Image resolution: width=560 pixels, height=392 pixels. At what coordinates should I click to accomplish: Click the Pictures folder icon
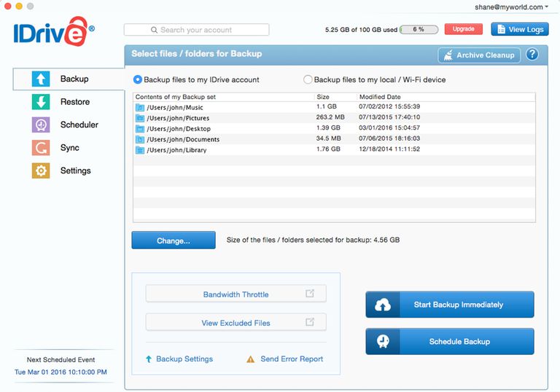click(x=140, y=118)
